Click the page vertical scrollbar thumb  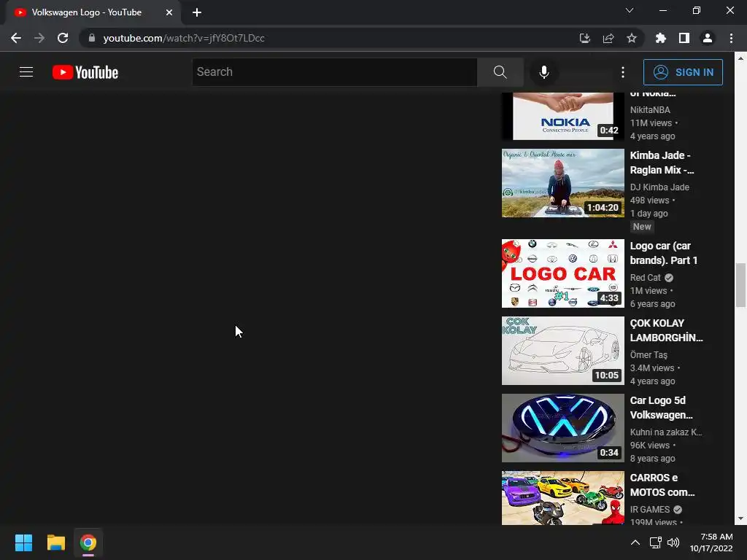click(x=740, y=285)
